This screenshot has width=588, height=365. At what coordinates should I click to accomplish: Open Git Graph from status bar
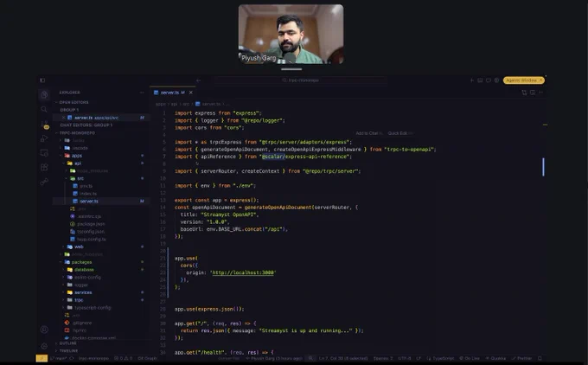tap(147, 358)
